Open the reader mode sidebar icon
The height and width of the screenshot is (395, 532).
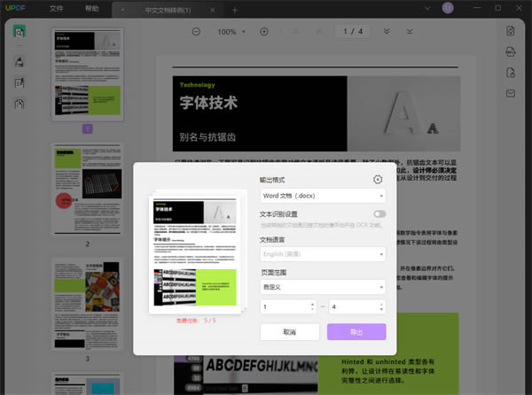point(20,32)
